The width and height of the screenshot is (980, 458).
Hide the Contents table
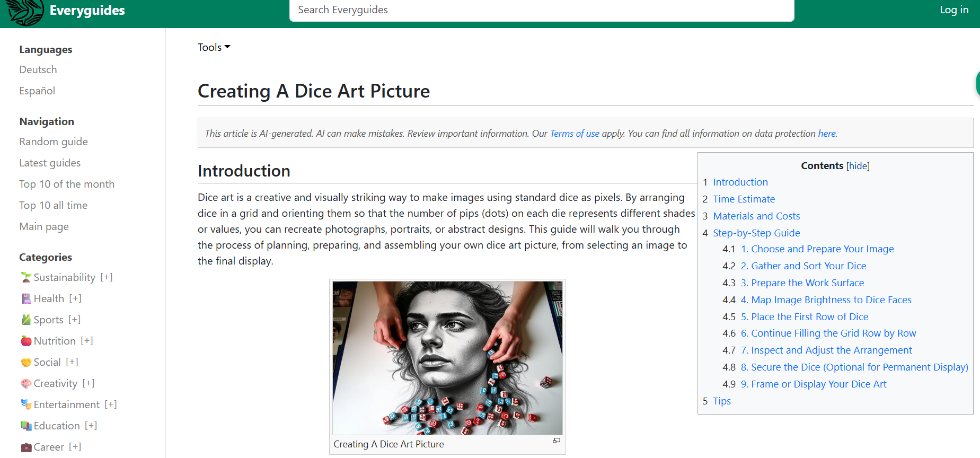pyautogui.click(x=858, y=166)
